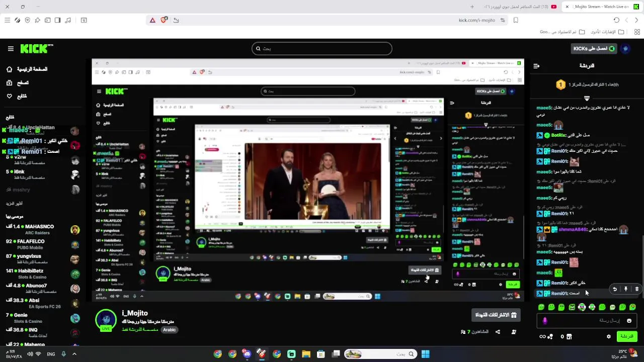
Task: Click the chat message input box
Action: (x=586, y=321)
